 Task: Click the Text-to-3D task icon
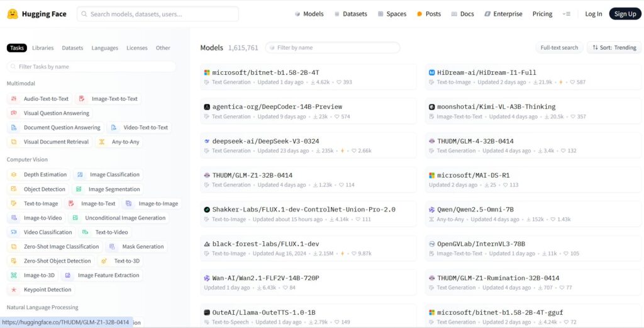[104, 261]
